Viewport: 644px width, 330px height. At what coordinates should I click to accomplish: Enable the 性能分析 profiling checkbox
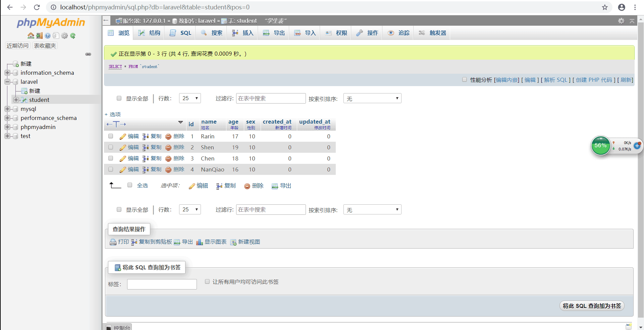(465, 79)
